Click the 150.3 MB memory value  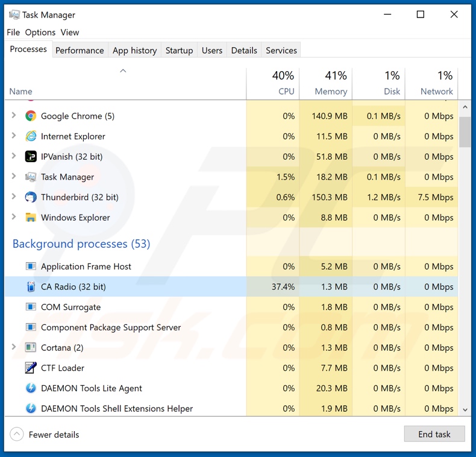pyautogui.click(x=330, y=197)
